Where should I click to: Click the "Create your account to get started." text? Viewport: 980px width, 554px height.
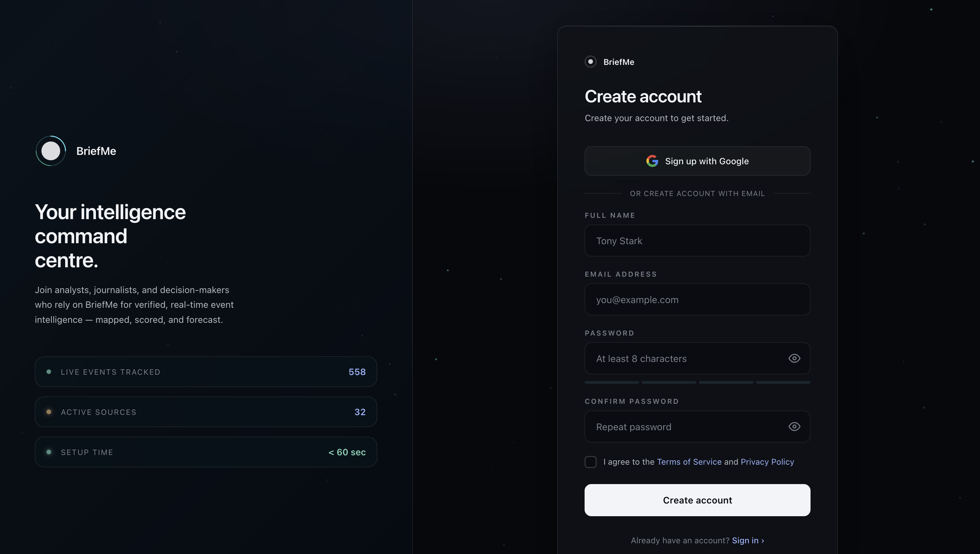tap(657, 118)
